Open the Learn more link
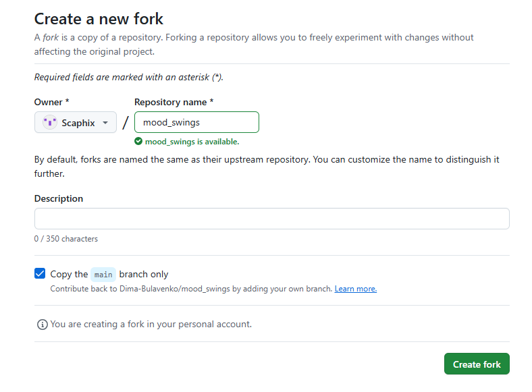This screenshot has width=532, height=392. coord(356,289)
